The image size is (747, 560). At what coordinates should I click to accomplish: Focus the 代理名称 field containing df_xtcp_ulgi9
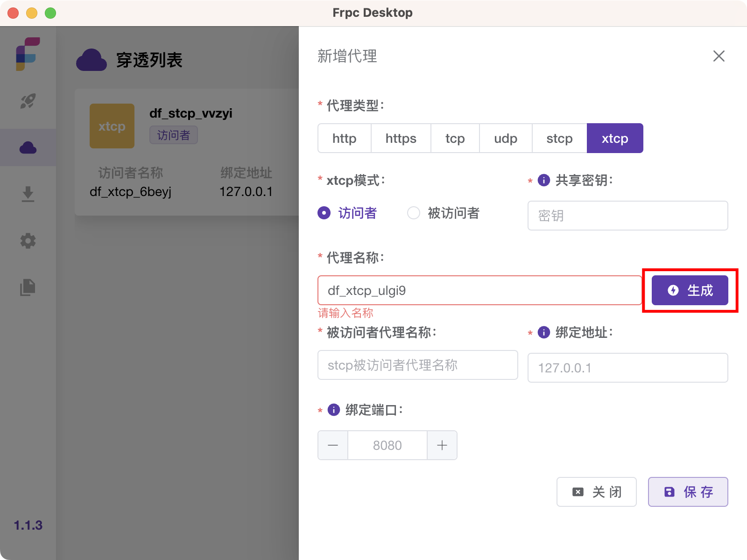(x=480, y=290)
